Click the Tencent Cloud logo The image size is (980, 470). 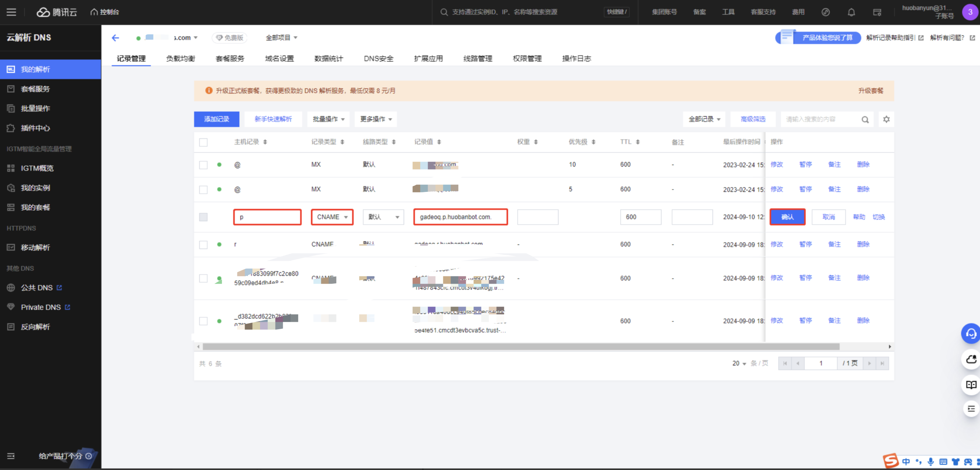pos(56,12)
